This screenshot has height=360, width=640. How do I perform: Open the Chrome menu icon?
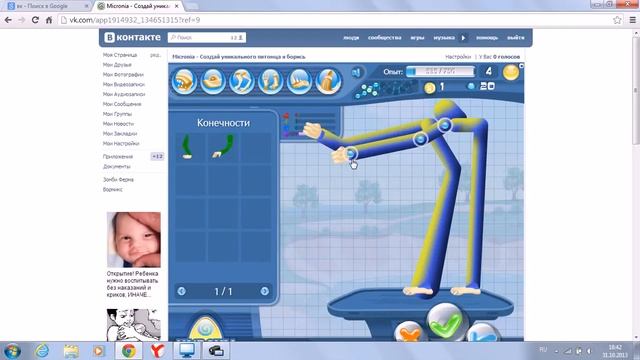[x=632, y=20]
